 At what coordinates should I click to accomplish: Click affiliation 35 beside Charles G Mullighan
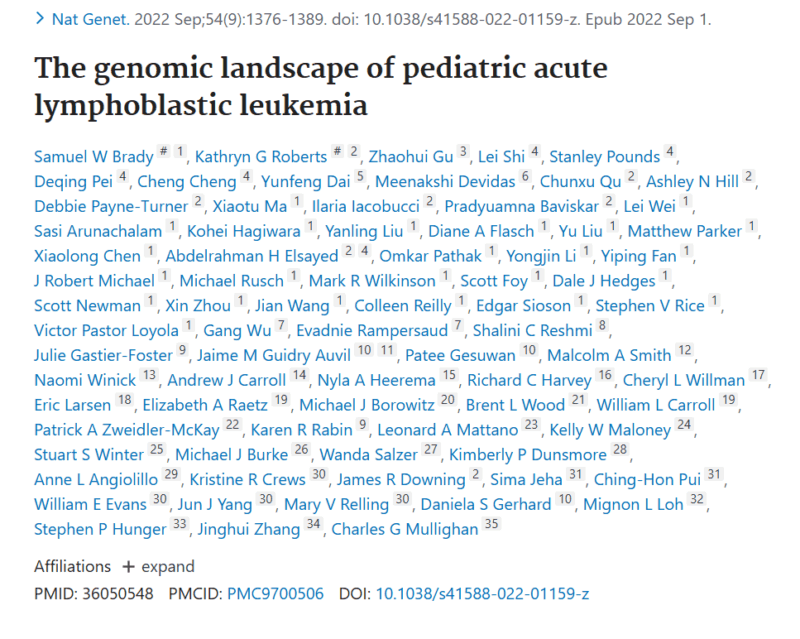[491, 524]
